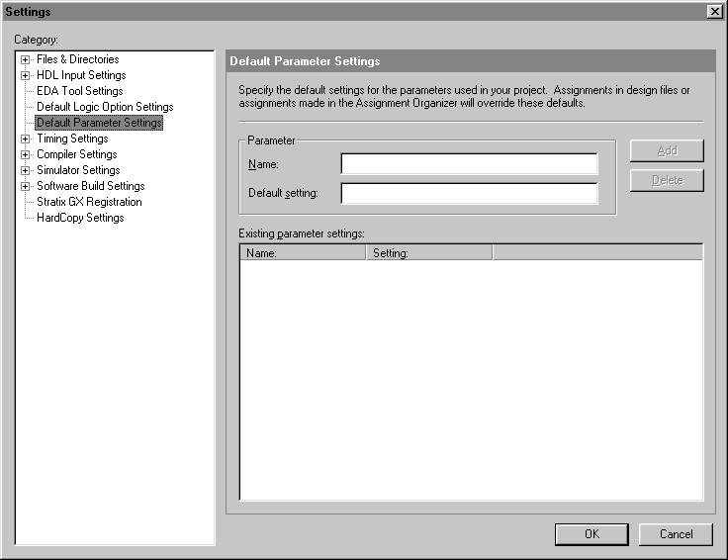Viewport: 728px width, 560px height.
Task: Open Stratix GX Registration category
Action: [x=89, y=202]
